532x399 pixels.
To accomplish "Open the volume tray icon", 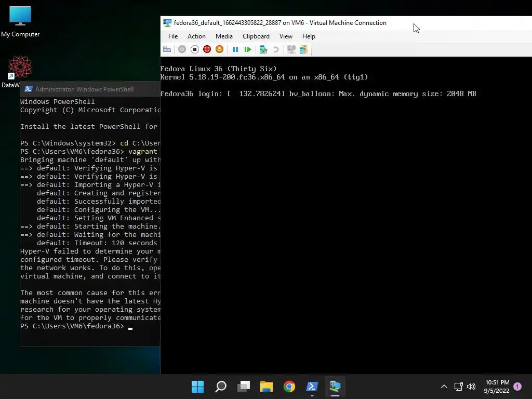I will tap(471, 387).
